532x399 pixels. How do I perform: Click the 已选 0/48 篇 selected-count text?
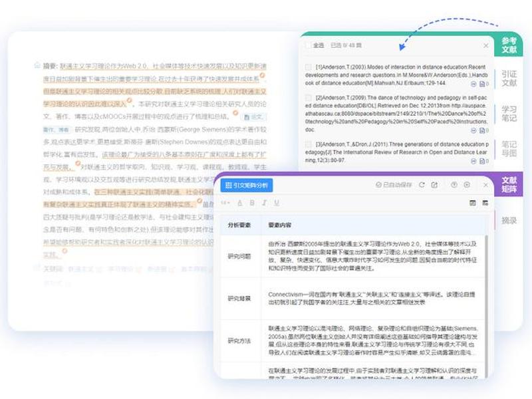click(x=346, y=45)
